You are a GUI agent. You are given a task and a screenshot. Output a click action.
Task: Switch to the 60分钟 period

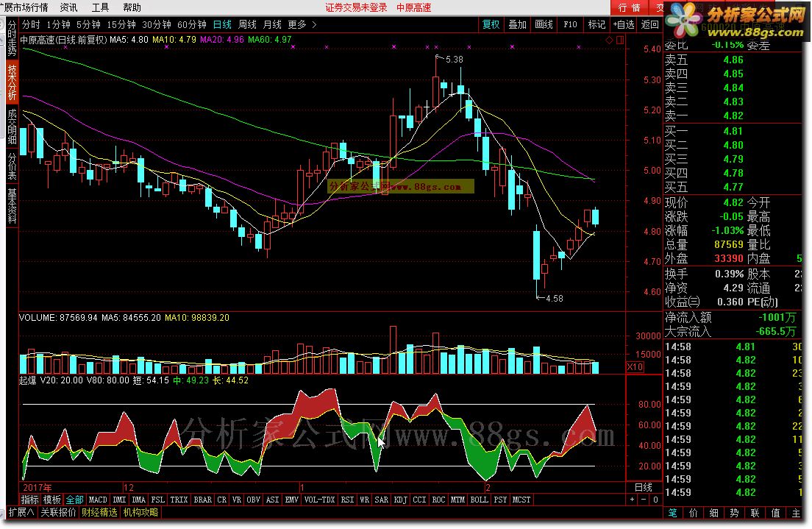192,25
